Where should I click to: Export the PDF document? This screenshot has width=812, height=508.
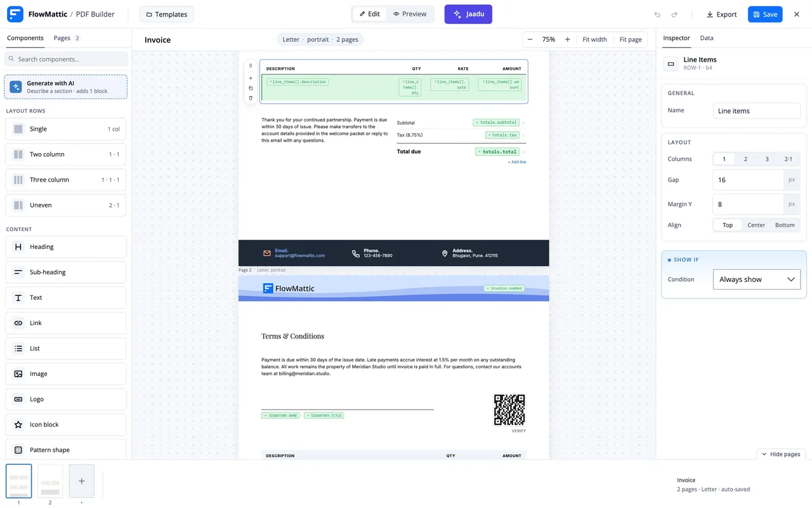(722, 14)
